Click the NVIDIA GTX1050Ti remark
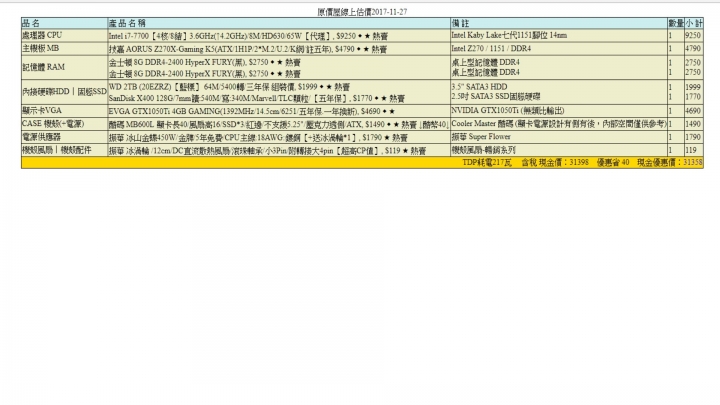 click(x=507, y=111)
